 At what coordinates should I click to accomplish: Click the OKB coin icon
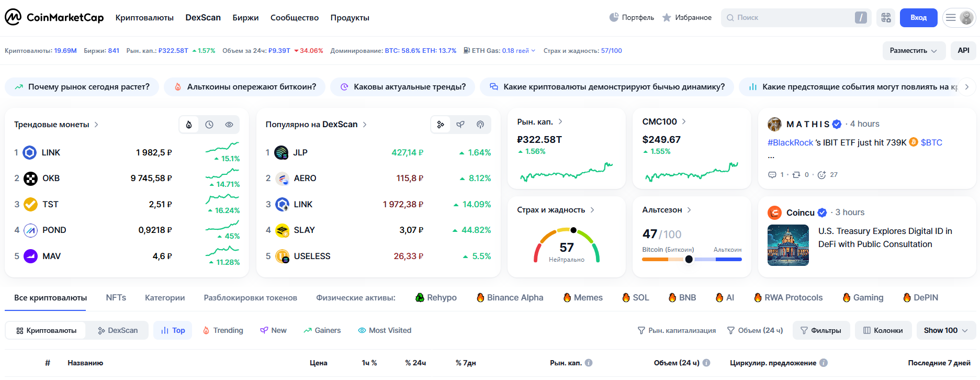31,178
